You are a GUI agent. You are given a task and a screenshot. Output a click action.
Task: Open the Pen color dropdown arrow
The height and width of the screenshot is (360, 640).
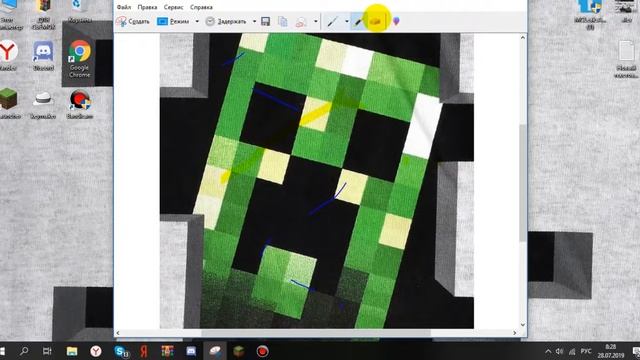tap(347, 21)
